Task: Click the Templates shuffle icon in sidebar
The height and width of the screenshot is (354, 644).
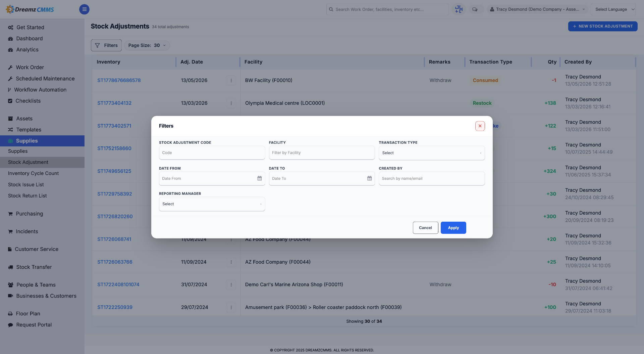Action: 10,130
